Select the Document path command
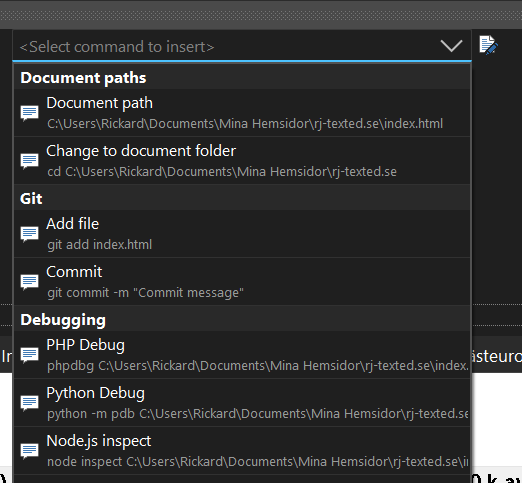Viewport: 522px width, 483px height. coord(242,113)
